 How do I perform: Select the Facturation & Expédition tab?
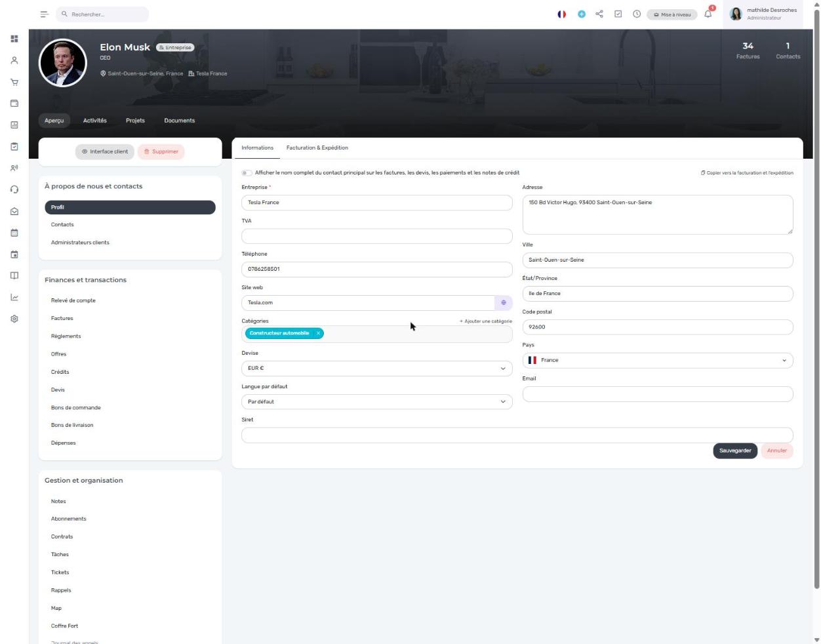pos(317,148)
